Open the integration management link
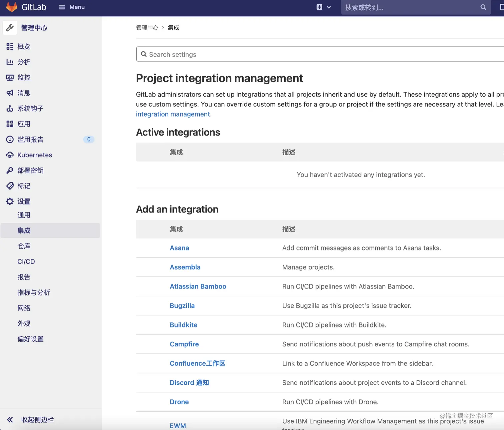Screen dimensions: 504x430 coord(173,114)
